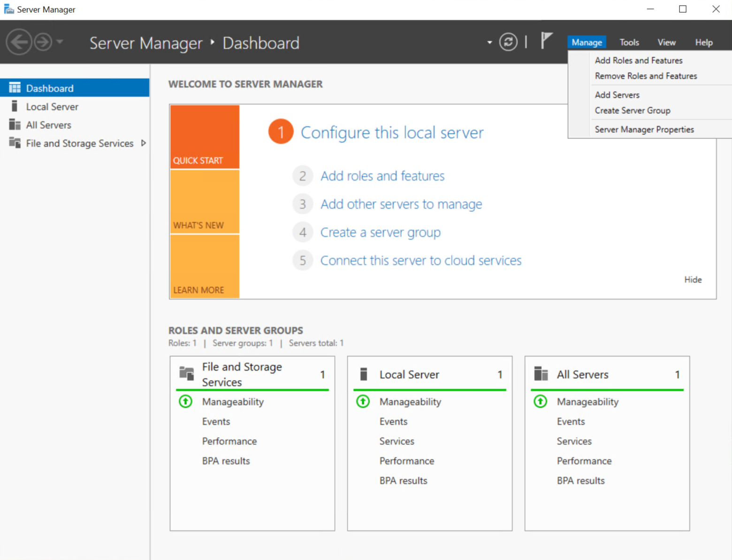The height and width of the screenshot is (560, 732).
Task: Choose Create Server Group menu entry
Action: pos(633,110)
